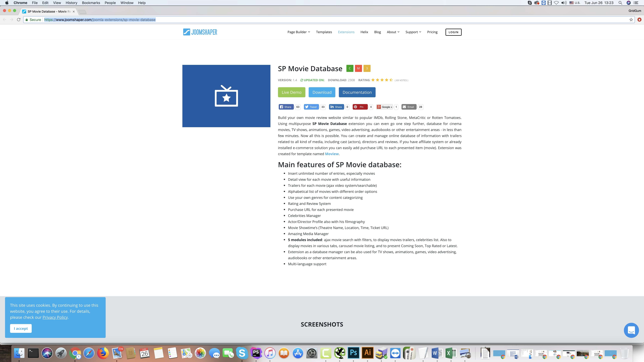Viewport: 644px width, 362px height.
Task: Share this page by Email
Action: pos(409,107)
